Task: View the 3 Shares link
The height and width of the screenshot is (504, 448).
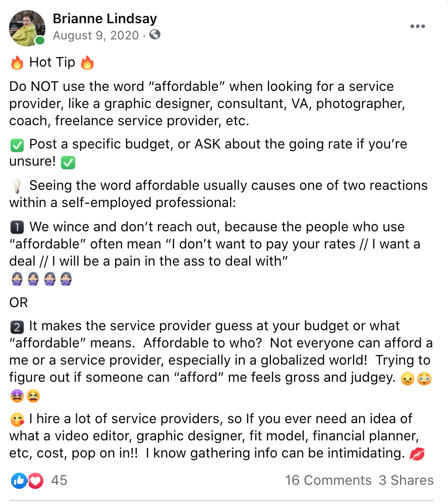Action: pyautogui.click(x=406, y=480)
